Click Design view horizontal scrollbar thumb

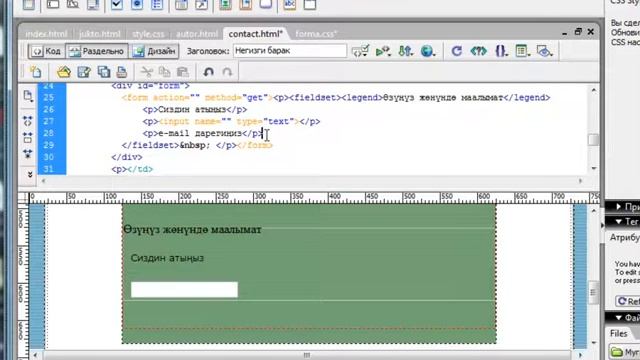pyautogui.click(x=307, y=355)
